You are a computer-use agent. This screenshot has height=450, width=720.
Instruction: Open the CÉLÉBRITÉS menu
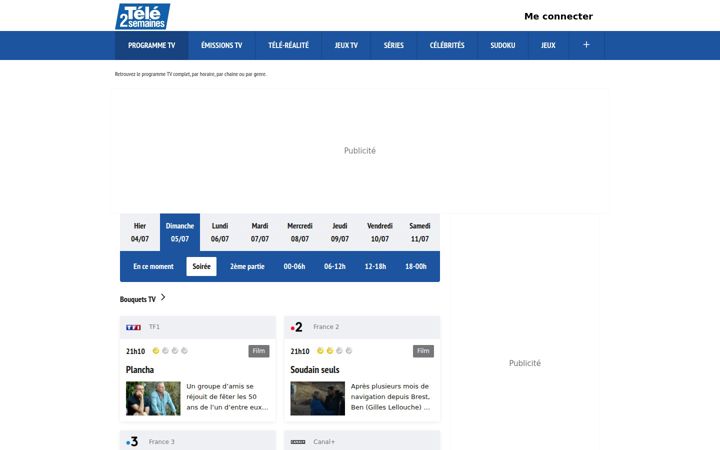[447, 45]
